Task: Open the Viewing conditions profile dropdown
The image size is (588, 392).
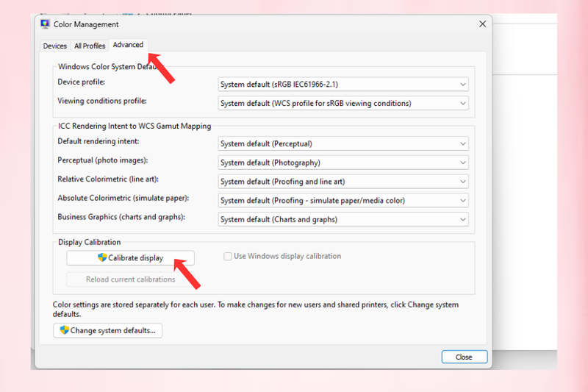Action: pos(343,103)
